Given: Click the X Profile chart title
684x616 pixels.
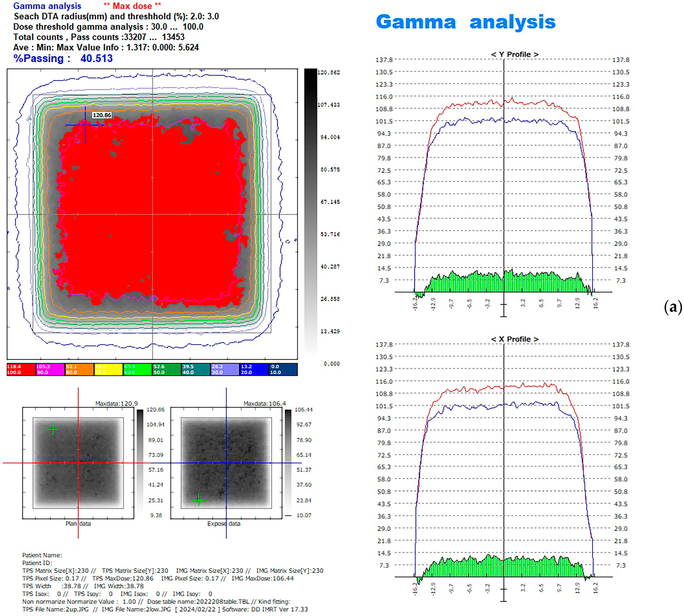Looking at the screenshot, I should (515, 339).
